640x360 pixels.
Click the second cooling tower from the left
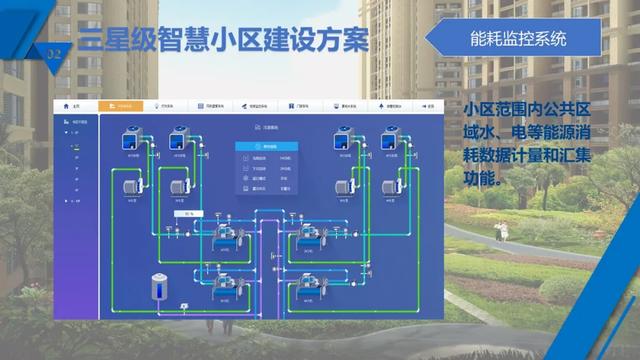180,138
